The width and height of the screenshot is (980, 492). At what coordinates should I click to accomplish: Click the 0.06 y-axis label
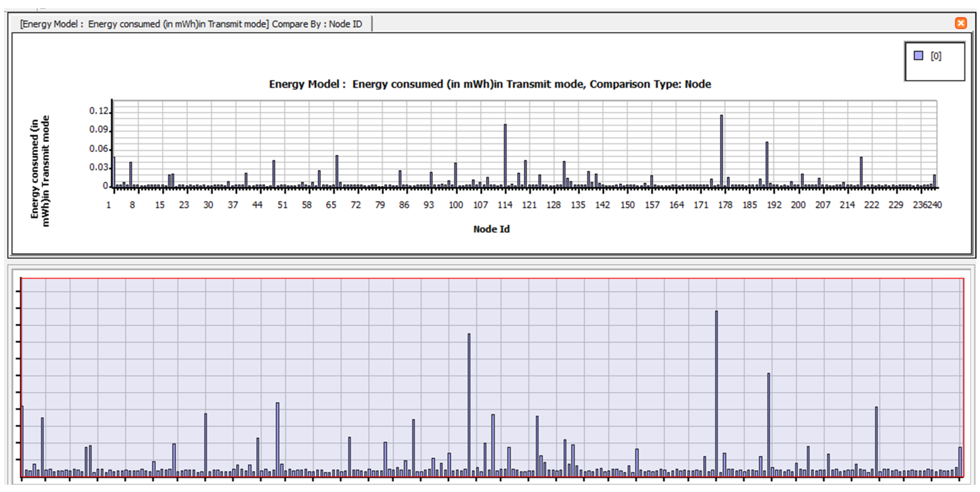pyautogui.click(x=99, y=149)
